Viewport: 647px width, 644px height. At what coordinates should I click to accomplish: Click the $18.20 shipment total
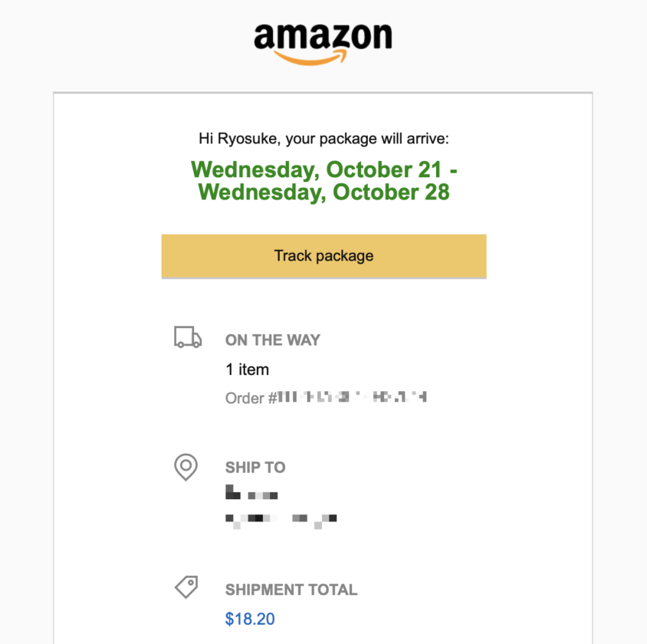pos(250,619)
